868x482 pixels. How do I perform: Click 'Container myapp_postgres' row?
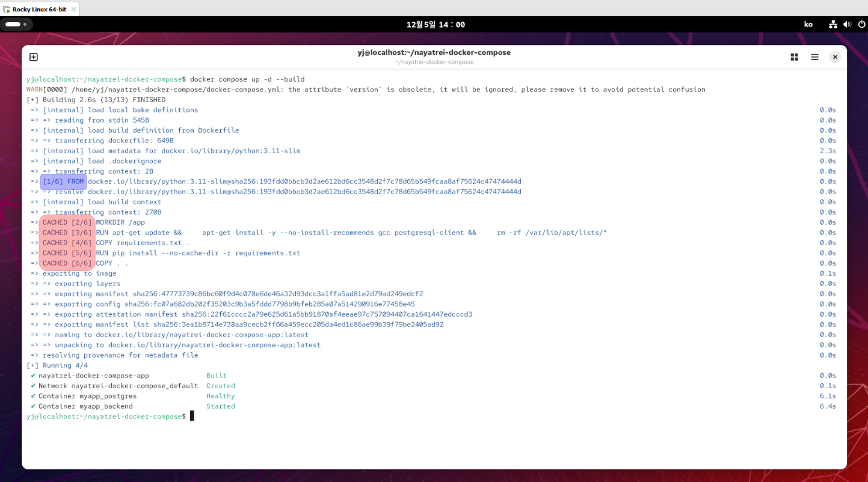88,396
